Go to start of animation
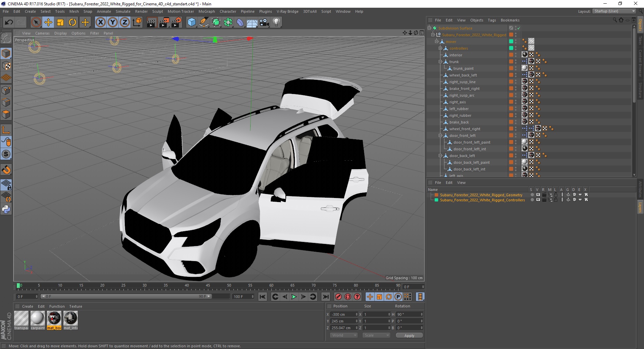The image size is (644, 349). pyautogui.click(x=263, y=297)
